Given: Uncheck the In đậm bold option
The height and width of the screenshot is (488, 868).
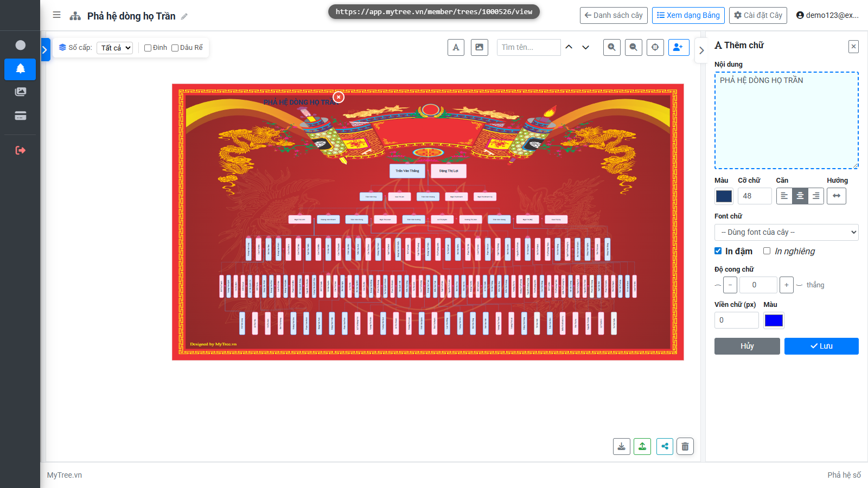Looking at the screenshot, I should pos(718,251).
